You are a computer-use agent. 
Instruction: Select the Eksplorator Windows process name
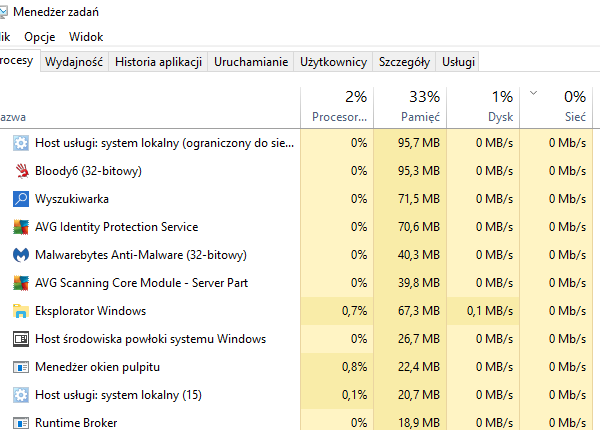click(x=91, y=311)
